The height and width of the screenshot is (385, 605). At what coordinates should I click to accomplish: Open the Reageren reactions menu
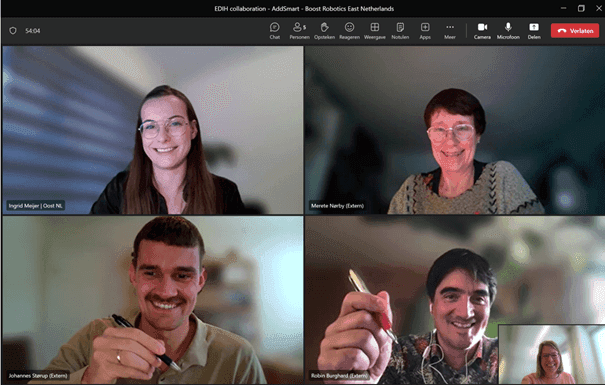pos(349,31)
